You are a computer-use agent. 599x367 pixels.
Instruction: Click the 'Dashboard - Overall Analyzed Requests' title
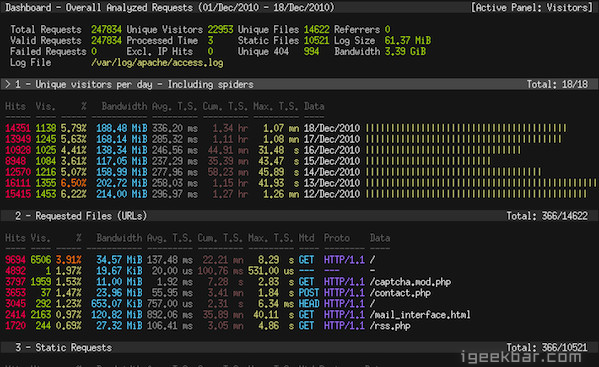coord(169,7)
